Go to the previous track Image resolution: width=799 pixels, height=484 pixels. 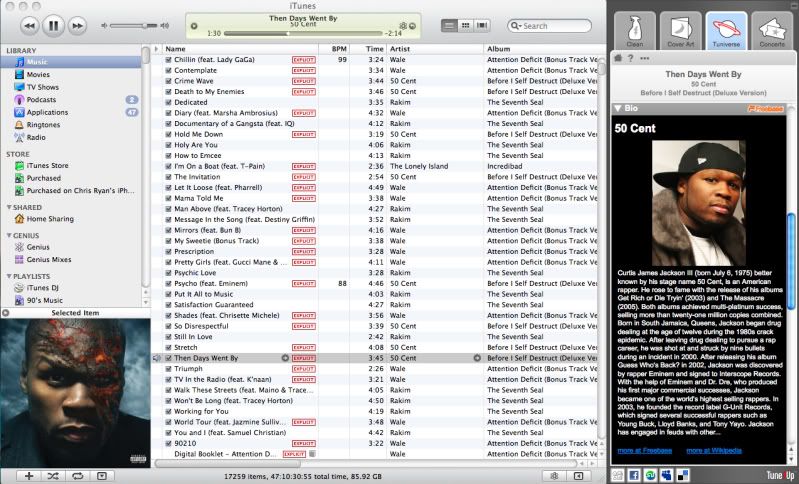(30, 25)
